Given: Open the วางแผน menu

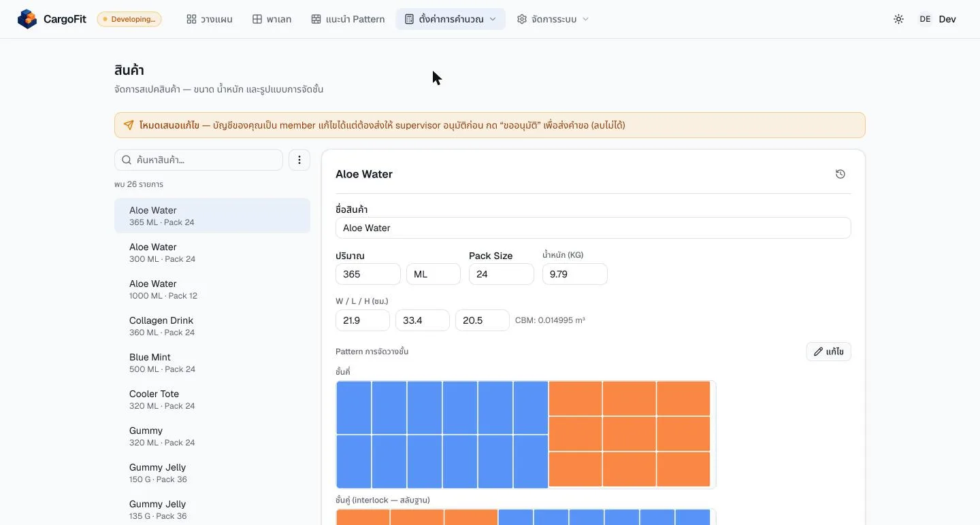Looking at the screenshot, I should [x=210, y=19].
